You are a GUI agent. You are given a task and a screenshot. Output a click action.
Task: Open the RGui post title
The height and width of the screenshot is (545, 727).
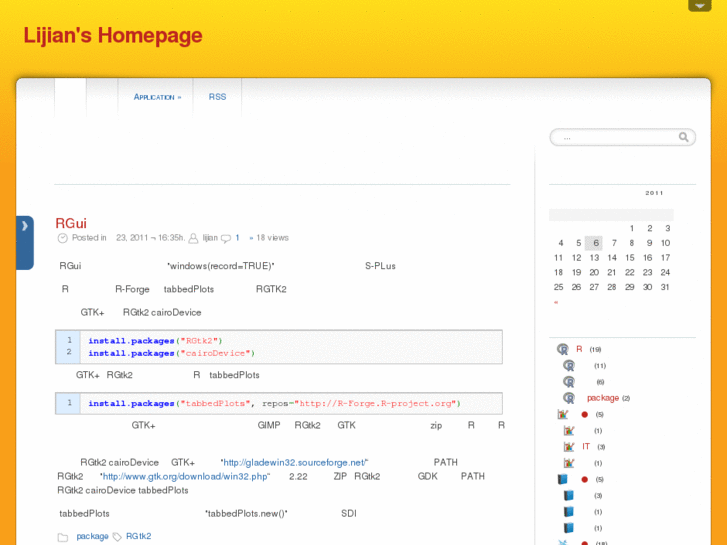tap(71, 223)
